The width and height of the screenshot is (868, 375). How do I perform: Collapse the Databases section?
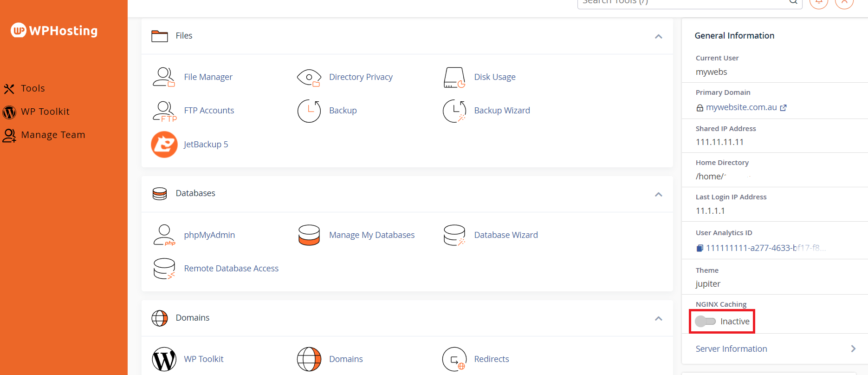click(658, 194)
